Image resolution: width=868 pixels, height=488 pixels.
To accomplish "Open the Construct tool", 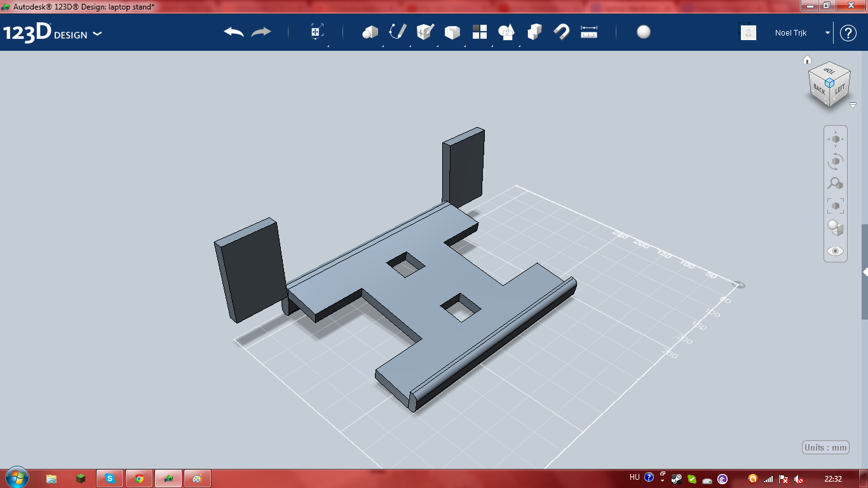I will (x=425, y=32).
